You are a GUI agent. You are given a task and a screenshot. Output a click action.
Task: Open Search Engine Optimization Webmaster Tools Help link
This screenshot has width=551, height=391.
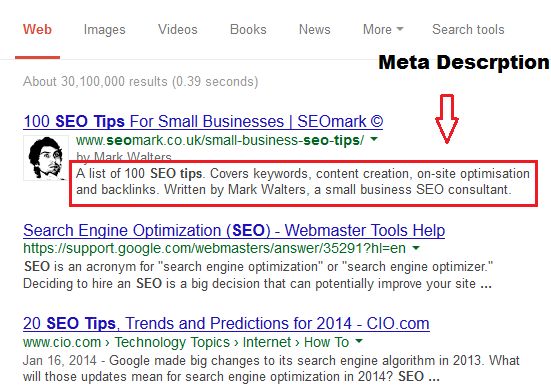click(234, 231)
